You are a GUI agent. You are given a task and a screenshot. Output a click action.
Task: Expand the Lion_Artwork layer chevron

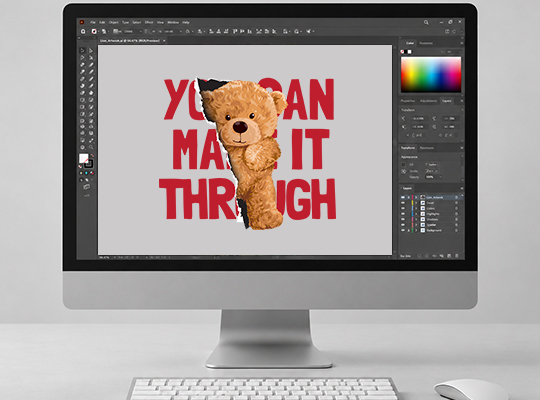point(416,197)
